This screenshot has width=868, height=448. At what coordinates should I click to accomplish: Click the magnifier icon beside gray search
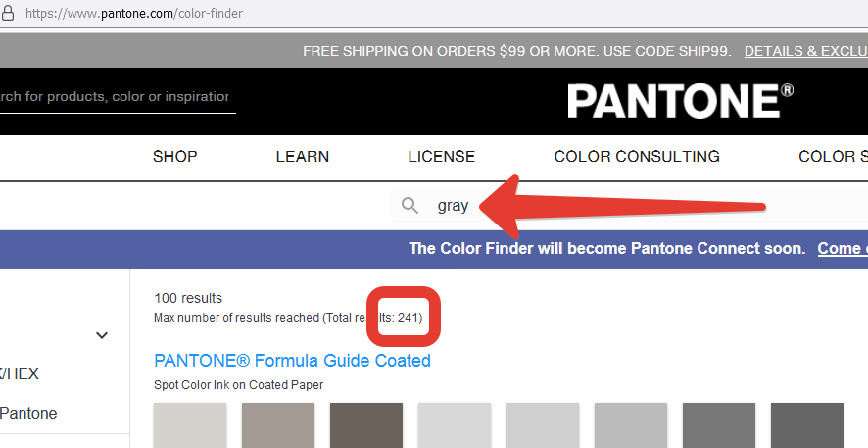(x=410, y=206)
